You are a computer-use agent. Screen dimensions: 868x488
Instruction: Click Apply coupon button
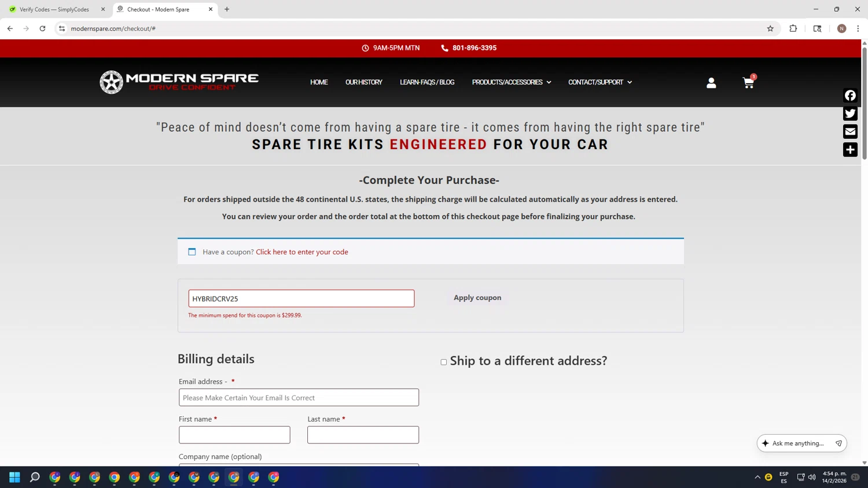pyautogui.click(x=477, y=298)
